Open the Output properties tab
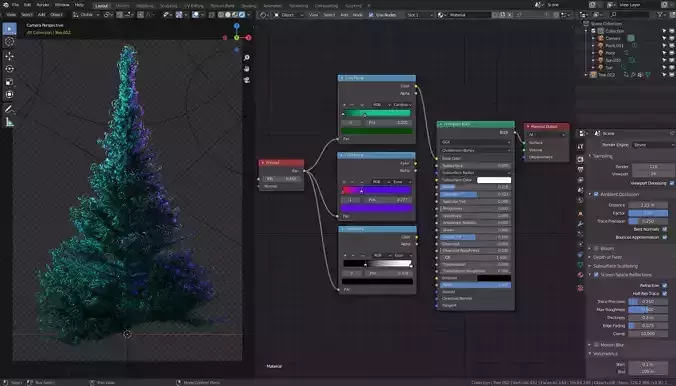This screenshot has width=676, height=386. coord(580,170)
